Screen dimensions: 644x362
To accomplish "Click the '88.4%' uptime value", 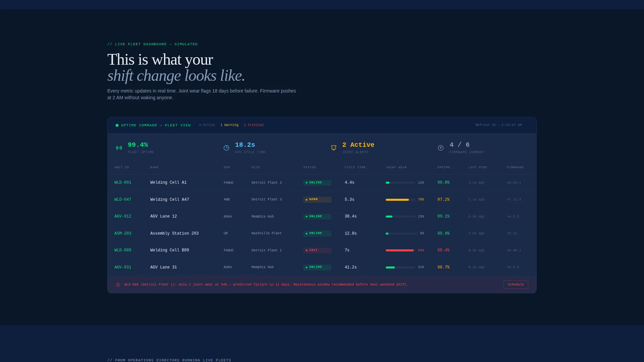I will click(x=443, y=250).
